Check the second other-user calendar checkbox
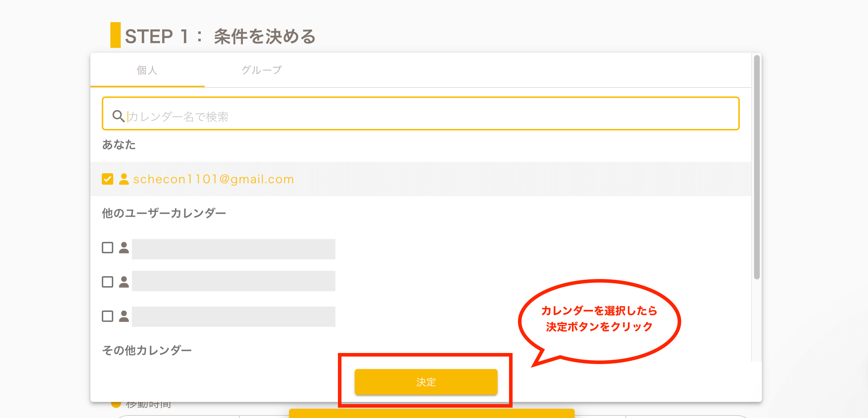Viewport: 868px width, 418px height. coord(108,282)
